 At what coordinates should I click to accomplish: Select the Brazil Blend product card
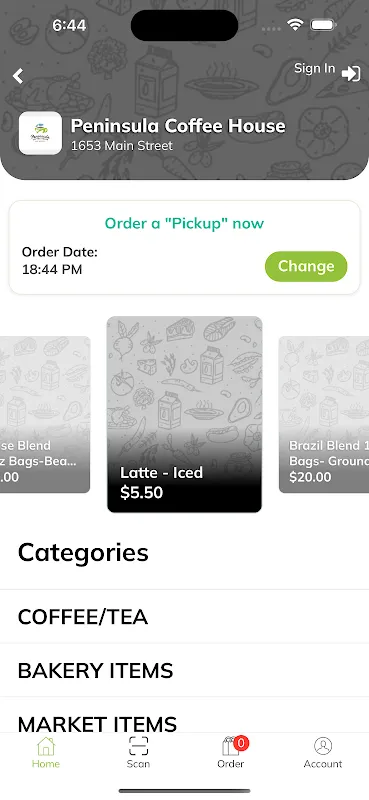point(324,414)
